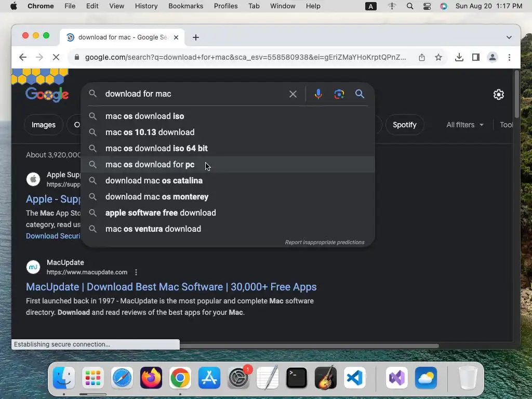Image resolution: width=532 pixels, height=399 pixels.
Task: Open Google quick settings gear
Action: tap(498, 95)
